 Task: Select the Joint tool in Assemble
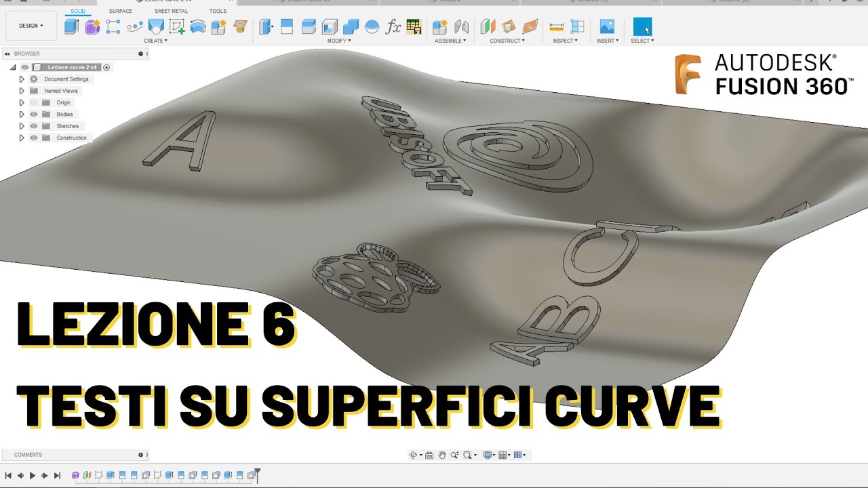[x=461, y=26]
